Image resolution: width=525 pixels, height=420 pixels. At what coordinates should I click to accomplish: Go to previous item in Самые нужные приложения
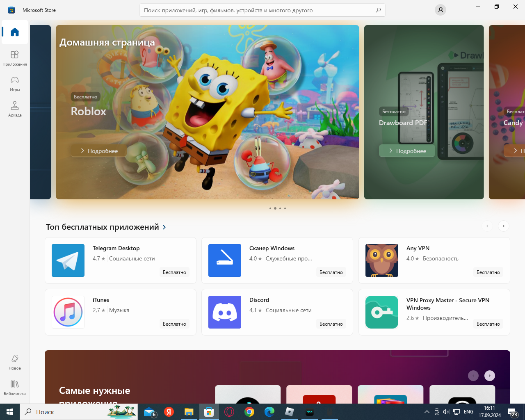click(473, 376)
